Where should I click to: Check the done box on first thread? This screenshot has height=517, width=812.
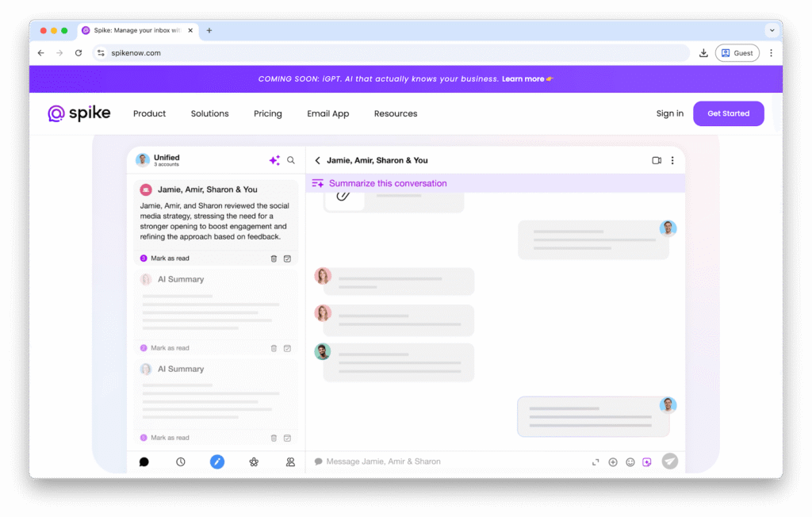click(287, 258)
